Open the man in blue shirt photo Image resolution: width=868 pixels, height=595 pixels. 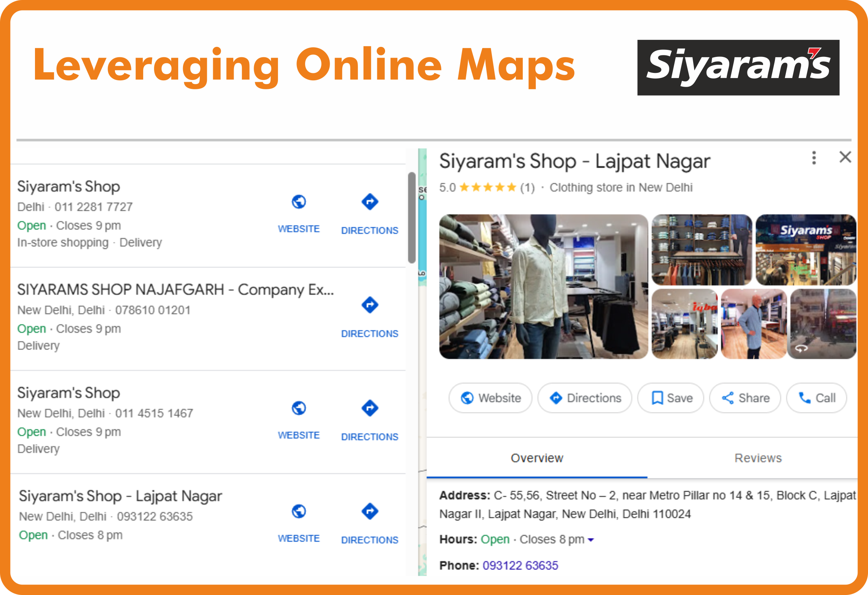[754, 324]
